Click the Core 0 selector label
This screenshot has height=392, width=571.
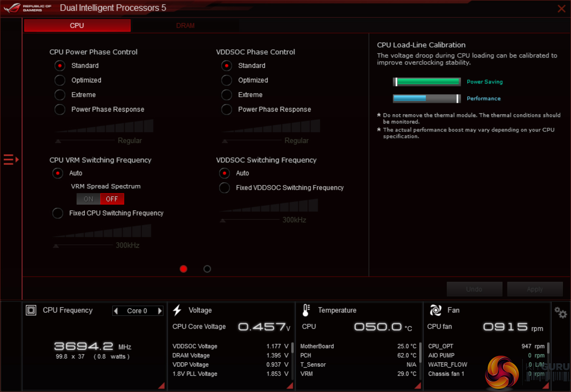(x=137, y=311)
